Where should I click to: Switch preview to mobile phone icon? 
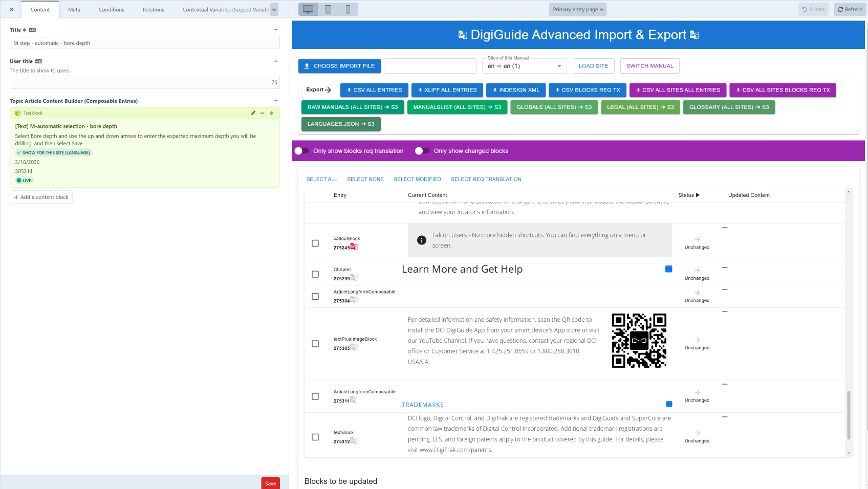point(348,9)
